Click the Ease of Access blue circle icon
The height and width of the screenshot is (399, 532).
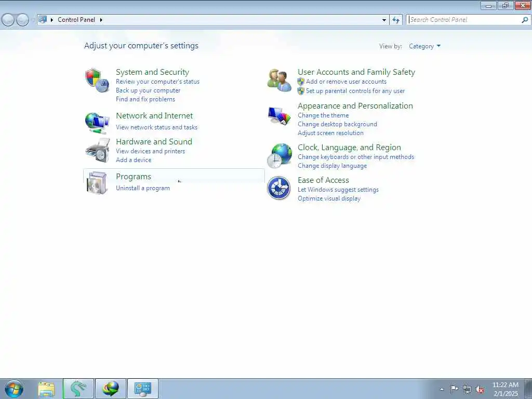point(278,188)
